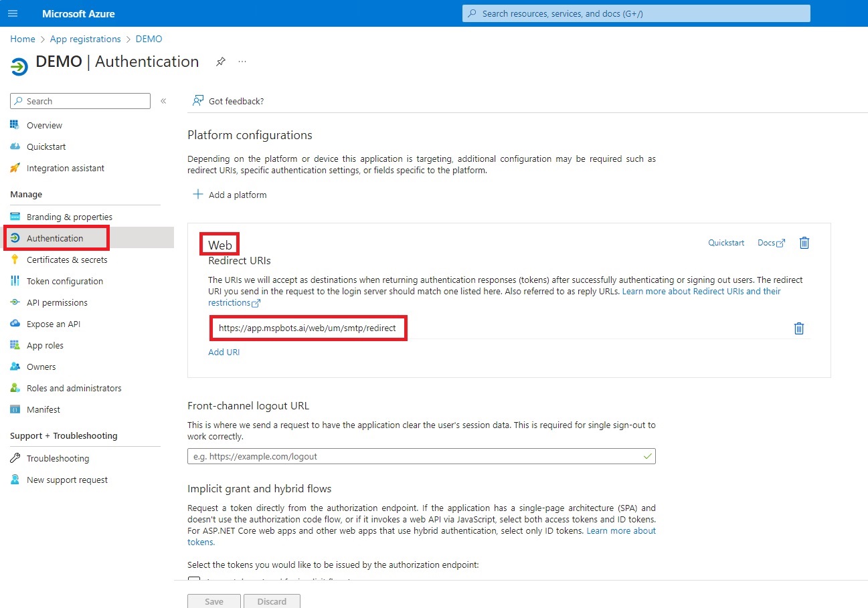Click the Owners people icon
The height and width of the screenshot is (608, 868).
click(x=15, y=367)
